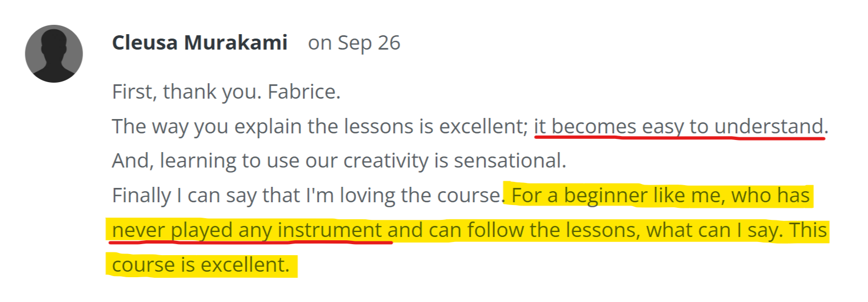Click the line "First, thank you. Fabrice."
Viewport: 868px width, 302px height.
click(x=226, y=91)
